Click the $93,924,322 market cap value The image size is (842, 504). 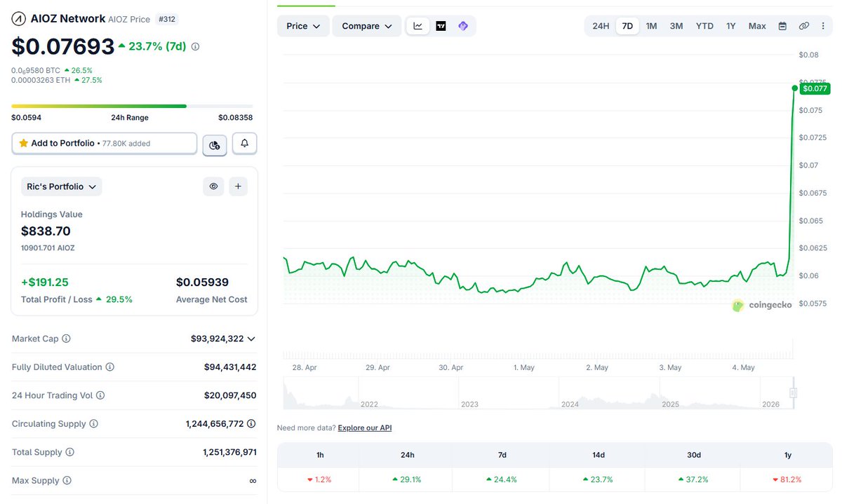point(217,339)
